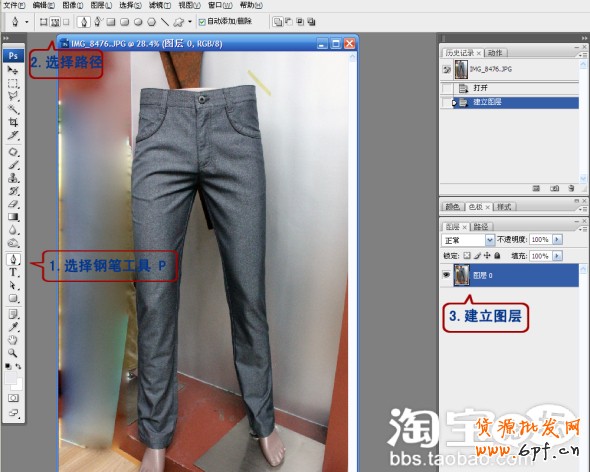Select the Pen tool in toolbox
Screen dimensions: 590x472
click(14, 259)
